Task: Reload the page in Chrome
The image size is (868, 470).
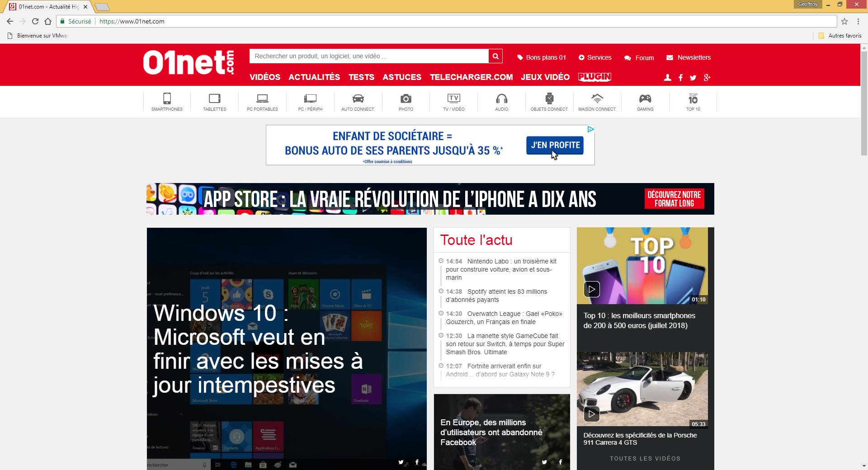Action: click(x=35, y=21)
